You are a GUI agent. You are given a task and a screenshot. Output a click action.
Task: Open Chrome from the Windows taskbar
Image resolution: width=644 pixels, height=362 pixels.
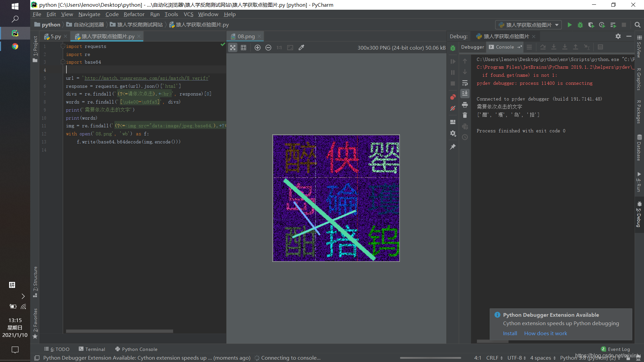click(x=15, y=46)
